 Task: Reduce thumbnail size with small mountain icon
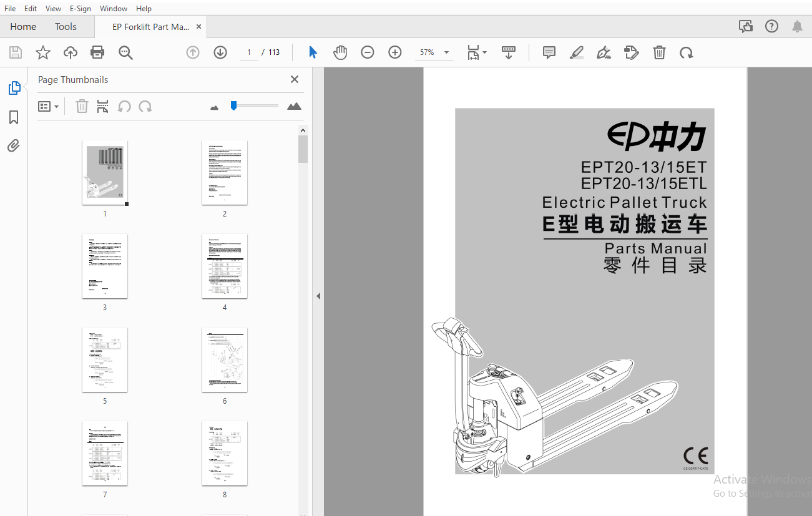[x=215, y=107]
